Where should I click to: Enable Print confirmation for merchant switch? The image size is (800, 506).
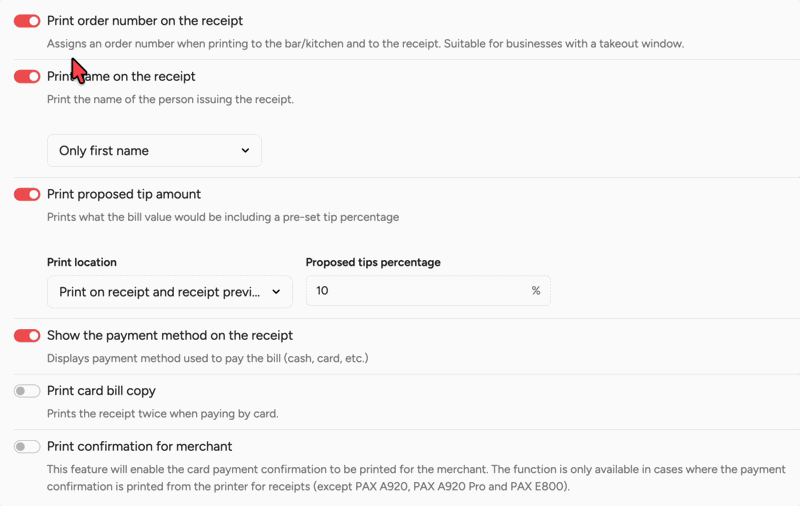(27, 447)
